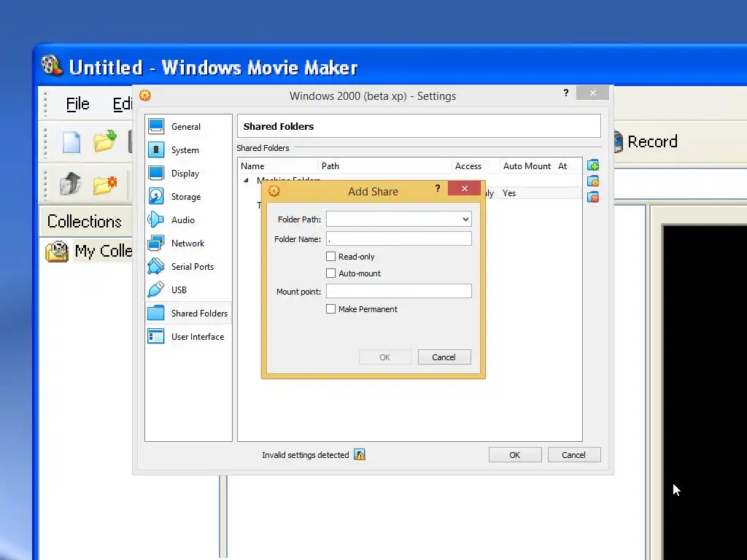Open the Audio settings category
Viewport: 747px width, 560px height.
tap(188, 220)
